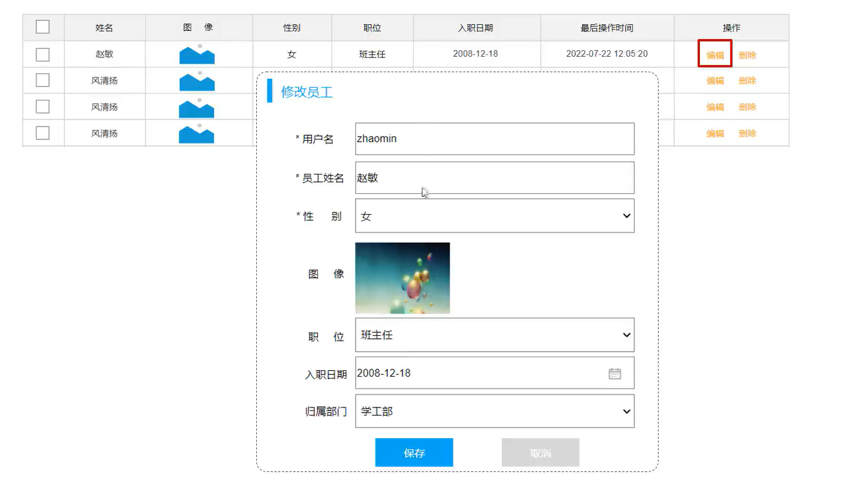Check the checkbox of the last 风清扬 row
This screenshot has width=868, height=479.
(43, 133)
